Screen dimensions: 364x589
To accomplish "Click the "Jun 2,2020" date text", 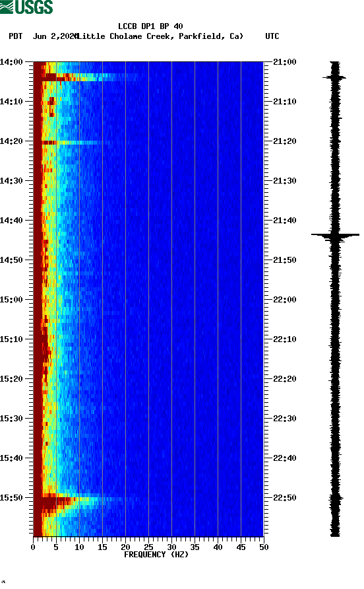I will (x=55, y=36).
